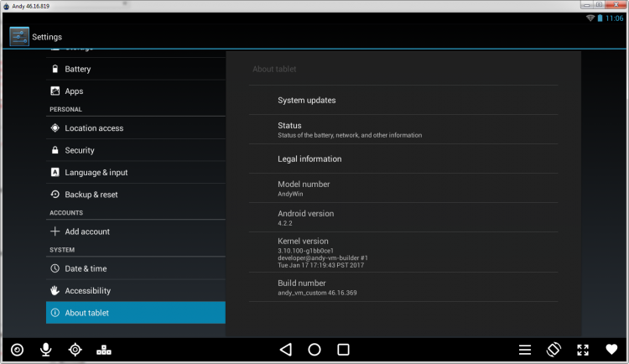Open Apps settings
The image size is (629, 364).
tap(136, 91)
